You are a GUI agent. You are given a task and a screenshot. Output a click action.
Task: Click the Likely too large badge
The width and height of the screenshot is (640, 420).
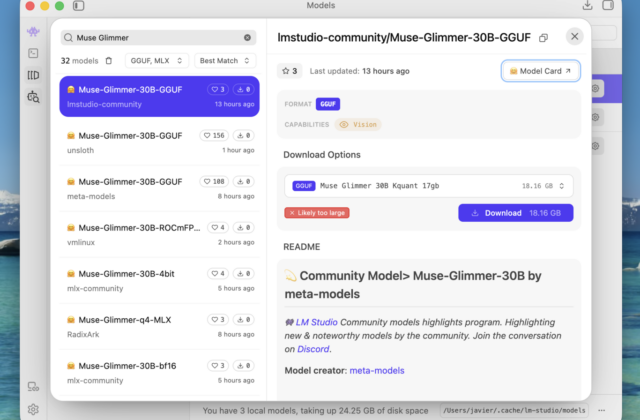317,213
